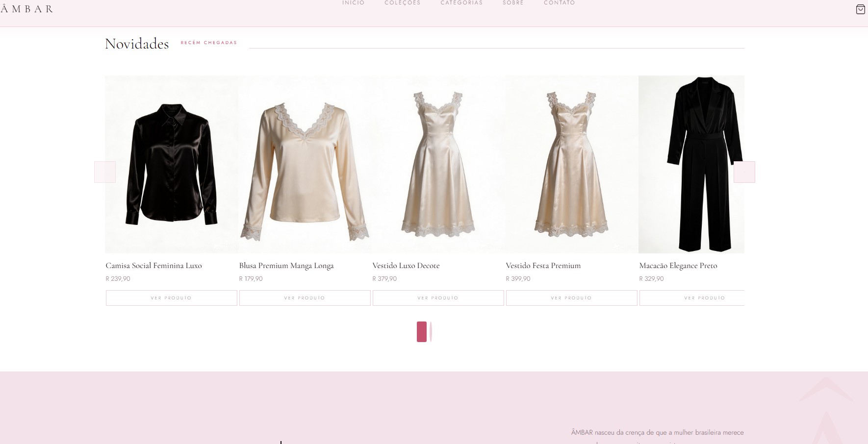The width and height of the screenshot is (868, 444).
Task: Open the Categorias menu item
Action: pos(461,3)
